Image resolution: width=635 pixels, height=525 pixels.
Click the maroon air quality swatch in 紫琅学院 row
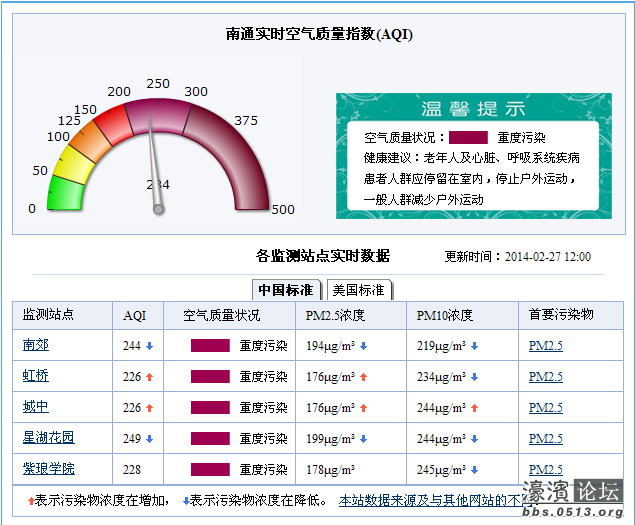pyautogui.click(x=210, y=470)
